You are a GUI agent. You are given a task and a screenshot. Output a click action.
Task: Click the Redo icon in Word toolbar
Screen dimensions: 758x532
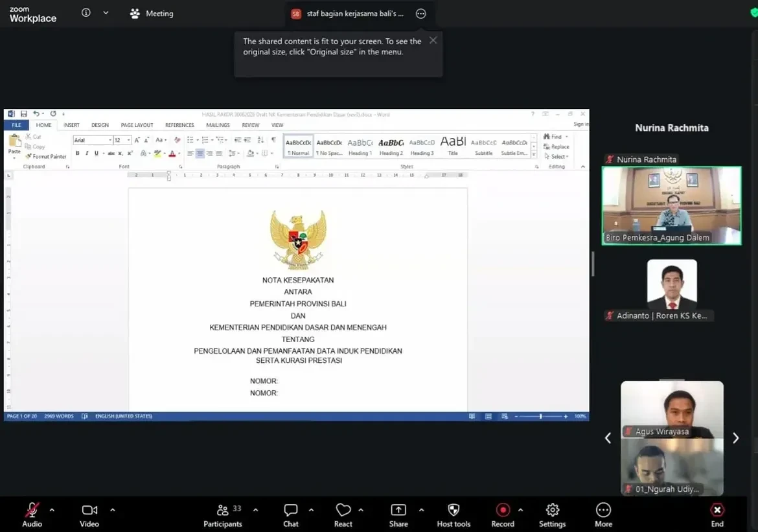[x=53, y=113]
